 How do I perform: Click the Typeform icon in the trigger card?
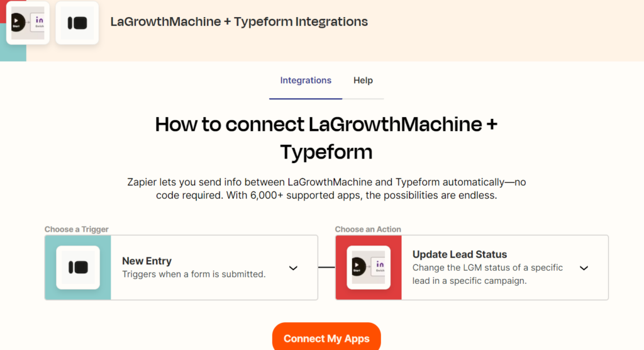[x=78, y=268]
